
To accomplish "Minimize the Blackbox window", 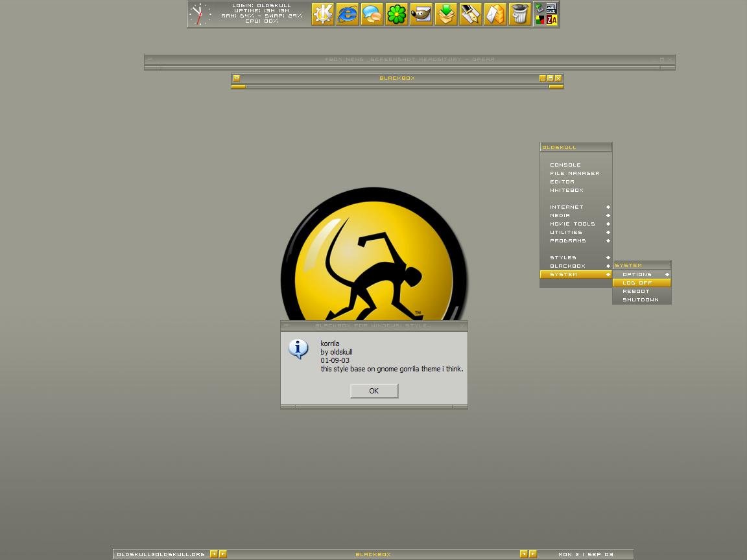I will click(x=542, y=78).
